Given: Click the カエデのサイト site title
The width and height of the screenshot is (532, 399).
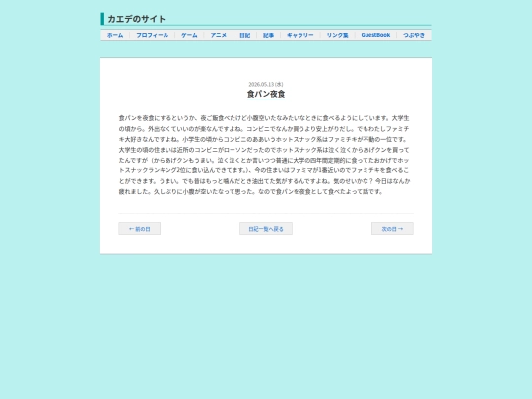Looking at the screenshot, I should 137,19.
